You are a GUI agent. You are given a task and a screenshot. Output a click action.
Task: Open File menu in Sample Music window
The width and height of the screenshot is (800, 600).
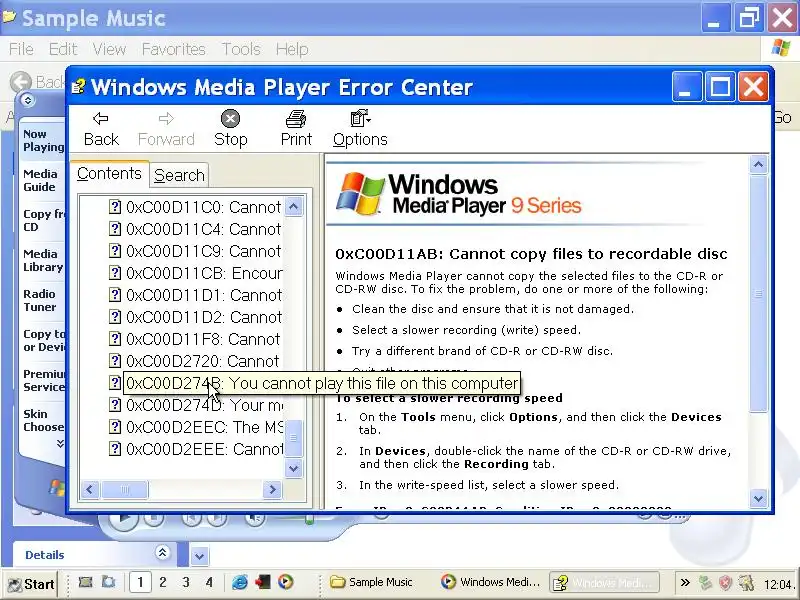point(21,49)
